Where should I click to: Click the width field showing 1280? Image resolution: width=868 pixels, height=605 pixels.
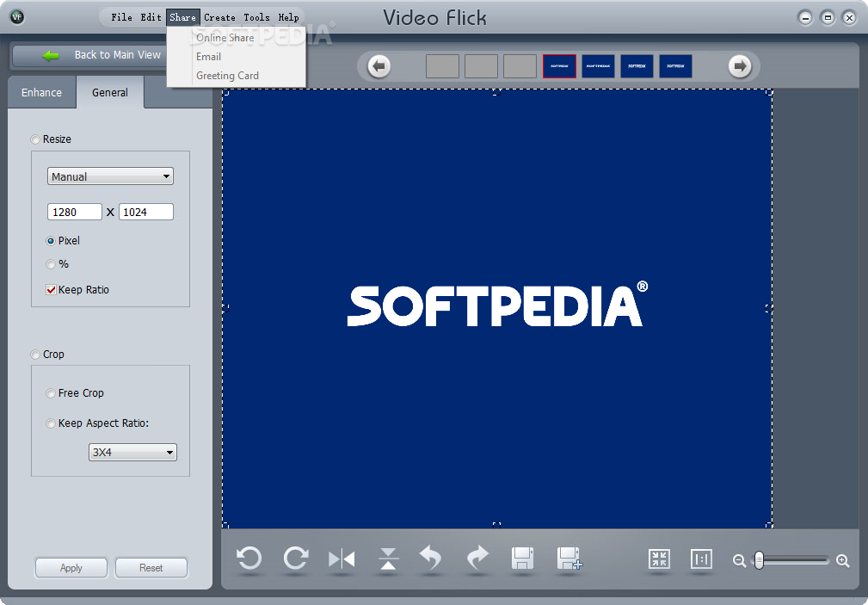pos(75,213)
